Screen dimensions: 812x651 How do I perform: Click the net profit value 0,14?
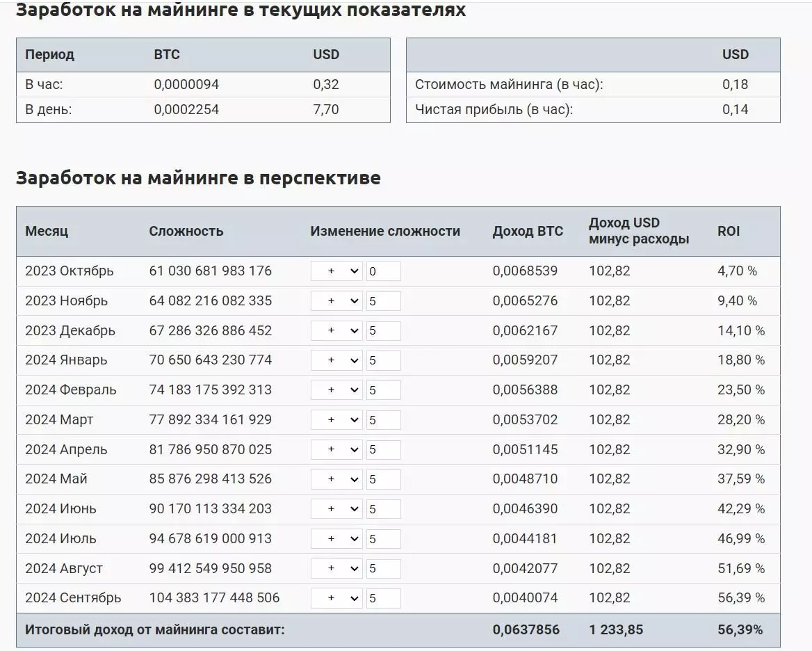tap(736, 109)
